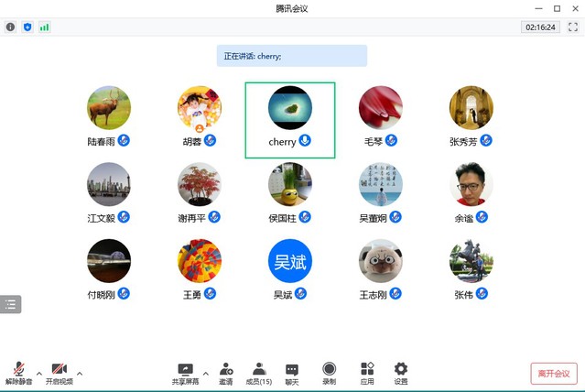Open Settings (设置) gear
Screen dimensions: 585x392
[x=401, y=372]
